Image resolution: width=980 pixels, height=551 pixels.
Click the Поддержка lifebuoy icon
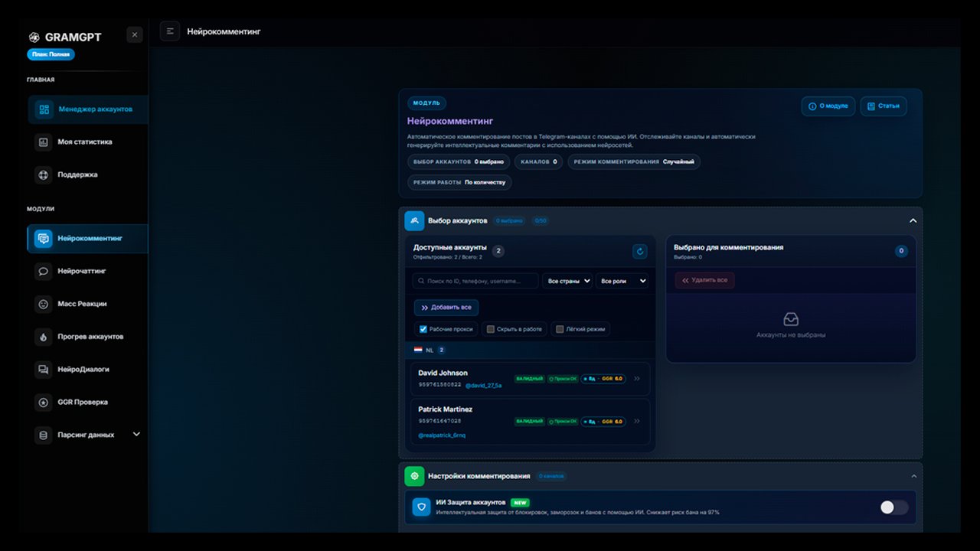pyautogui.click(x=44, y=174)
